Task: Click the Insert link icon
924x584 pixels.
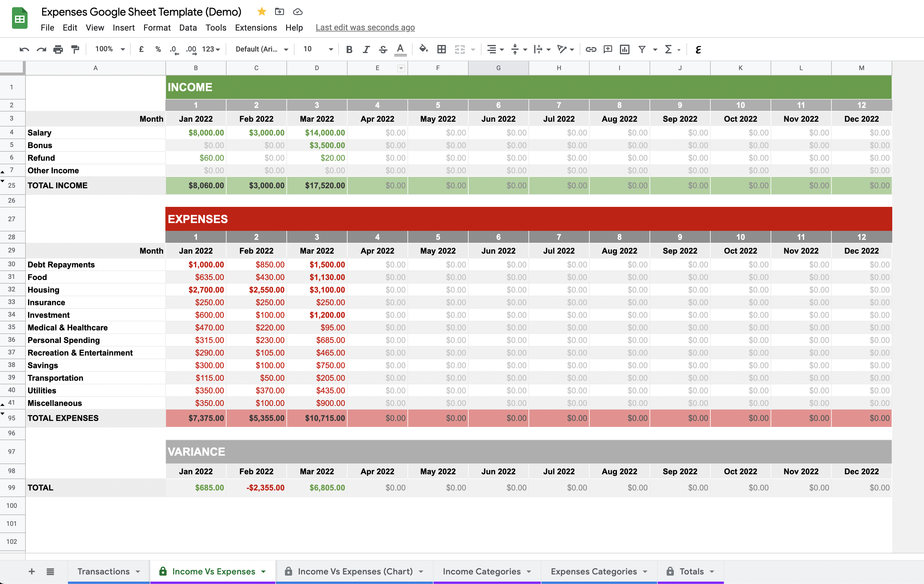Action: [x=591, y=49]
